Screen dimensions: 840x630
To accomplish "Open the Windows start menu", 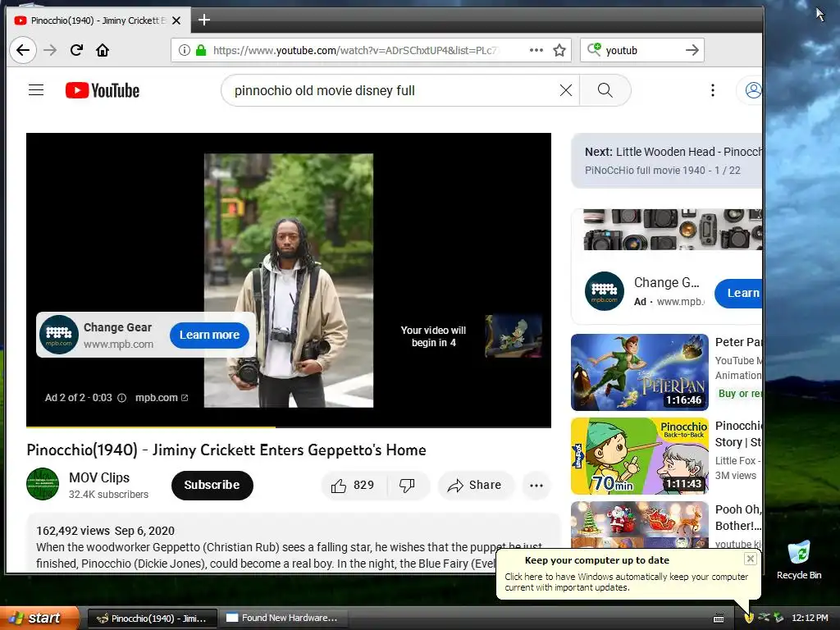I will click(x=39, y=618).
